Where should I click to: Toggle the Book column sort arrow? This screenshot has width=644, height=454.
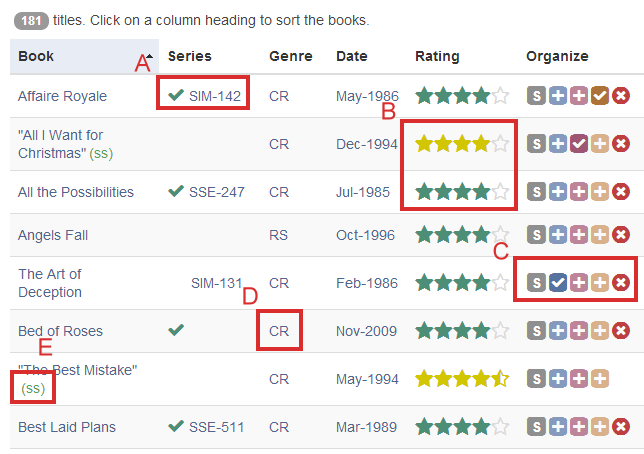[150, 56]
